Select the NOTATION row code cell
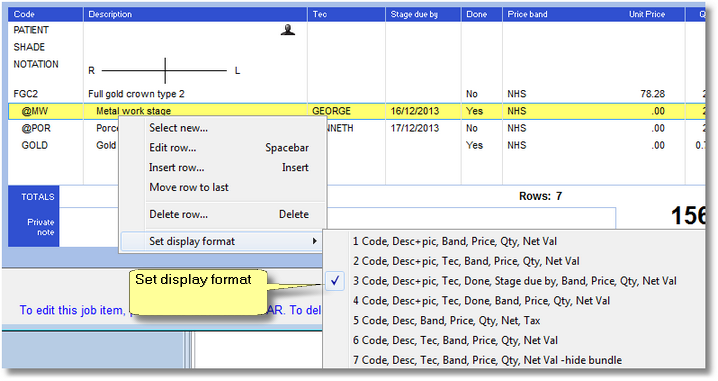The width and height of the screenshot is (718, 381). tap(36, 64)
